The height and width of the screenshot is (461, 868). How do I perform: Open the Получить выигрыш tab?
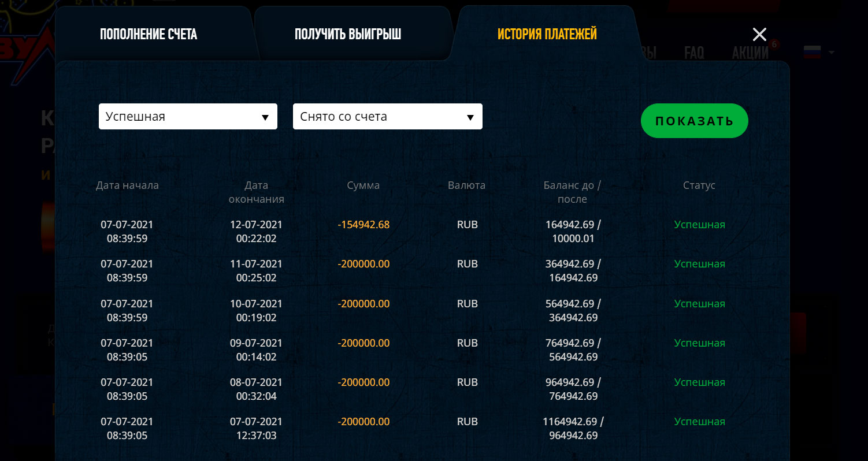coord(348,34)
